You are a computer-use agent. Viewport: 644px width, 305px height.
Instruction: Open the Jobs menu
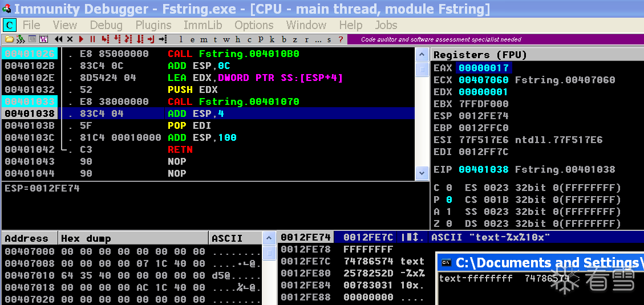(x=386, y=25)
